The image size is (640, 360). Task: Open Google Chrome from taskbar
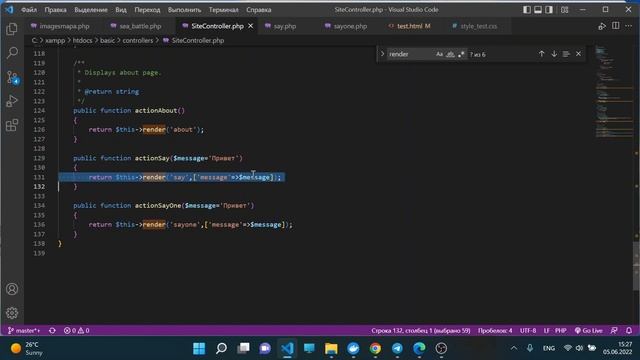pyautogui.click(x=375, y=348)
